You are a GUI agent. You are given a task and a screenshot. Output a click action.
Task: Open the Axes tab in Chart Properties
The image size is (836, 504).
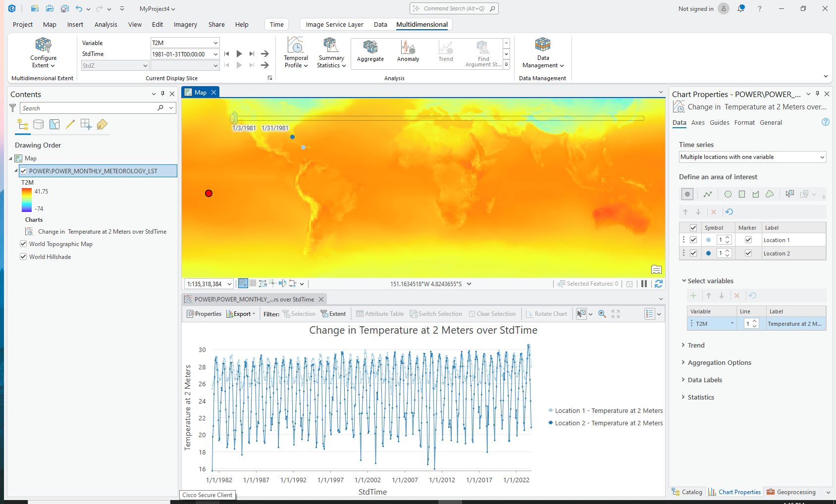tap(698, 122)
